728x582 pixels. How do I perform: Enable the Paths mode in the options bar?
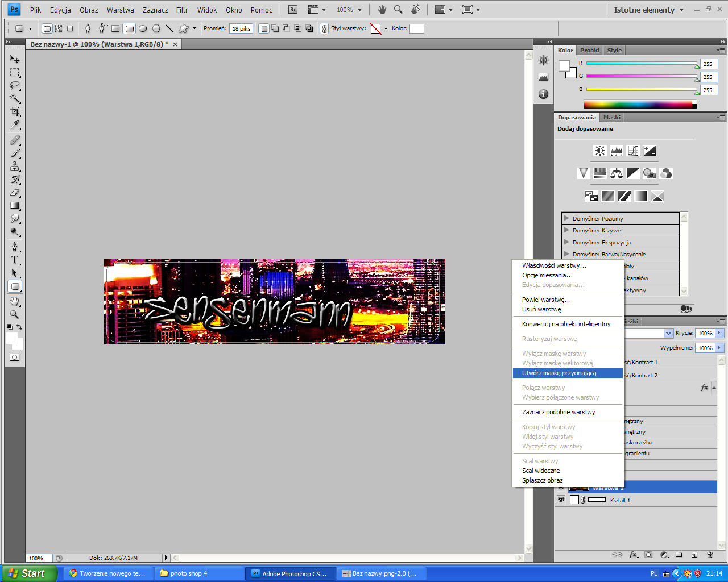tap(59, 28)
